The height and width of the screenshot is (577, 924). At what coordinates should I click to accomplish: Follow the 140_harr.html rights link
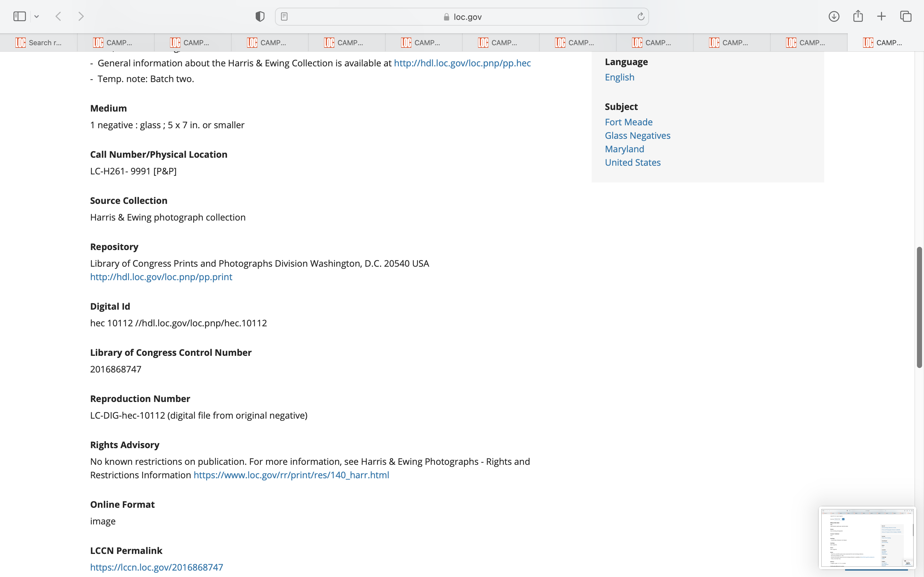pos(291,475)
